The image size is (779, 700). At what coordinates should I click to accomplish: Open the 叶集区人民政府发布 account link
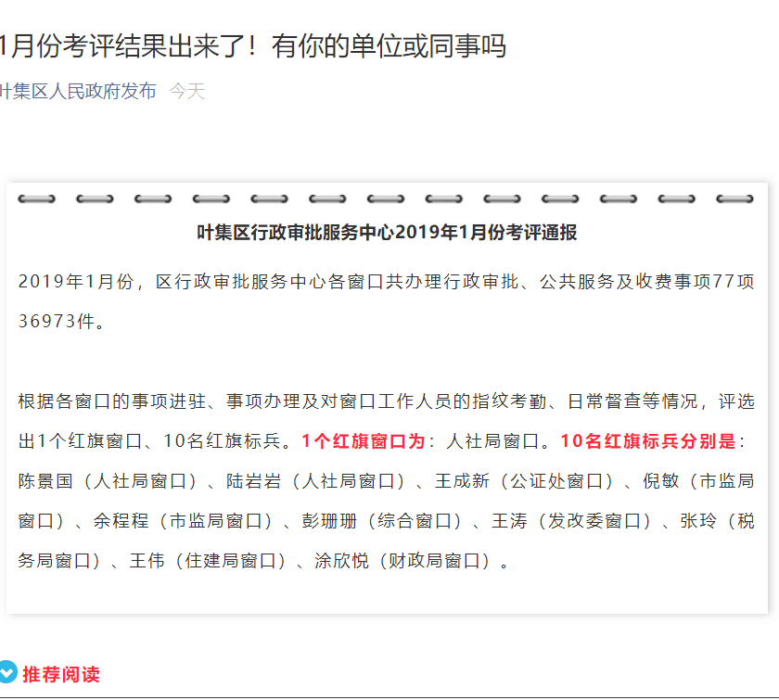78,92
